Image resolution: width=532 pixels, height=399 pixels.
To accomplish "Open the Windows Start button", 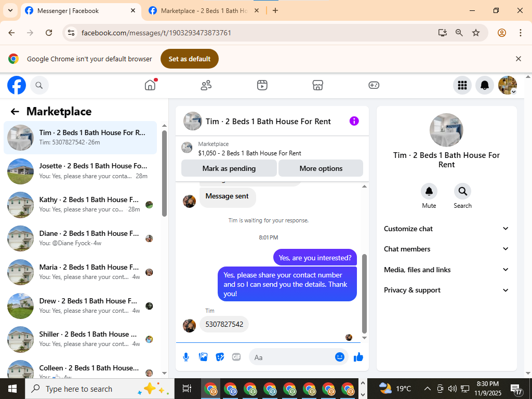I will tap(12, 389).
